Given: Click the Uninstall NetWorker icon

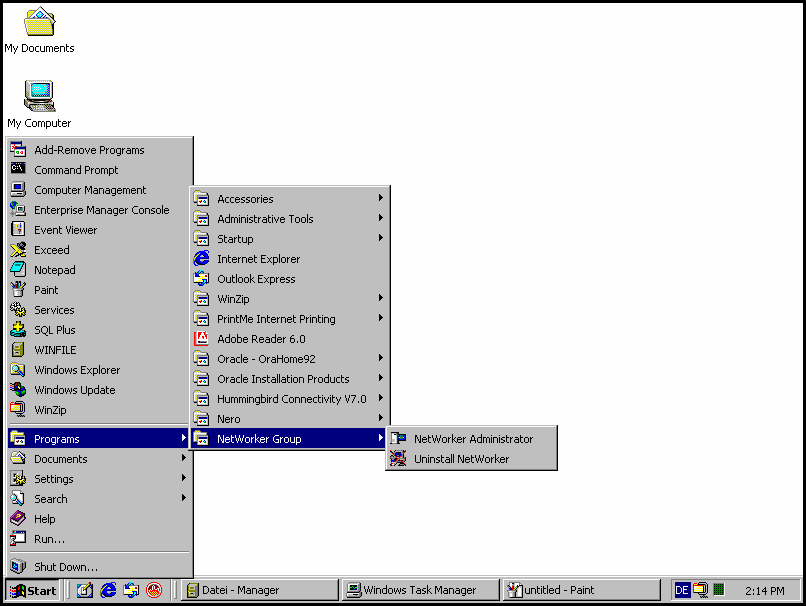Looking at the screenshot, I should 398,458.
